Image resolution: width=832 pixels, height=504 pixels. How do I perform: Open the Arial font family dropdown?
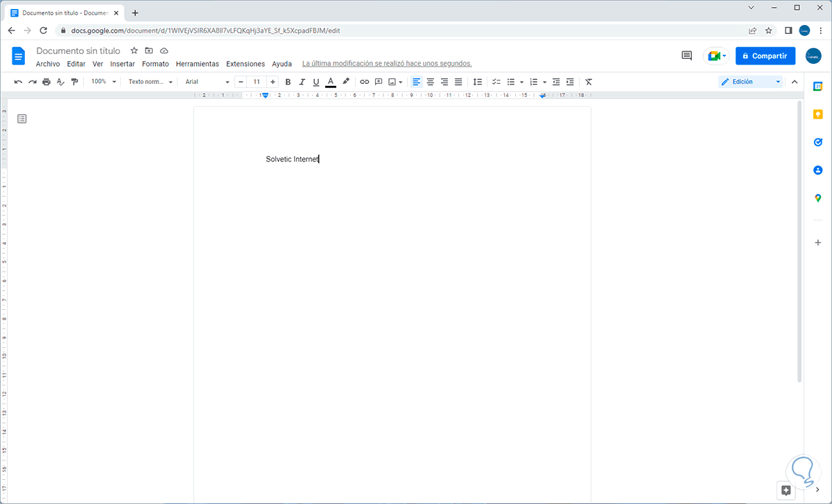[207, 82]
